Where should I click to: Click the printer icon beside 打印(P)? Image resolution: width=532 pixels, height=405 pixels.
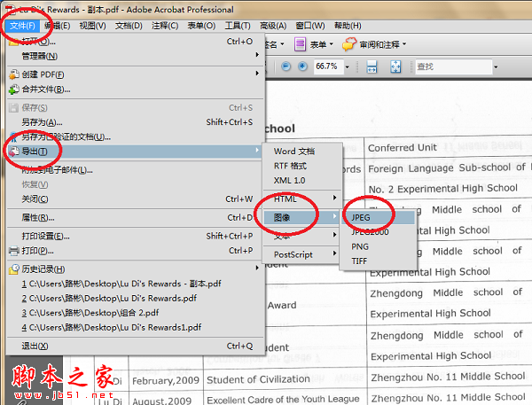coord(14,251)
